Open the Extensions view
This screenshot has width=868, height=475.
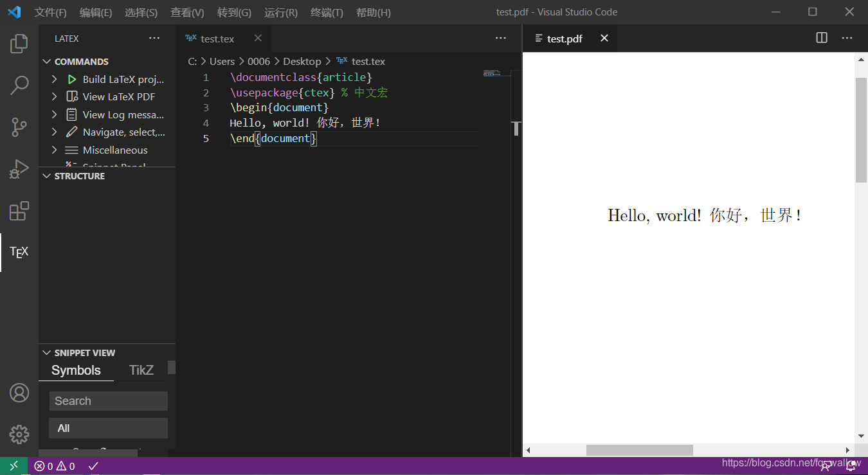tap(19, 211)
